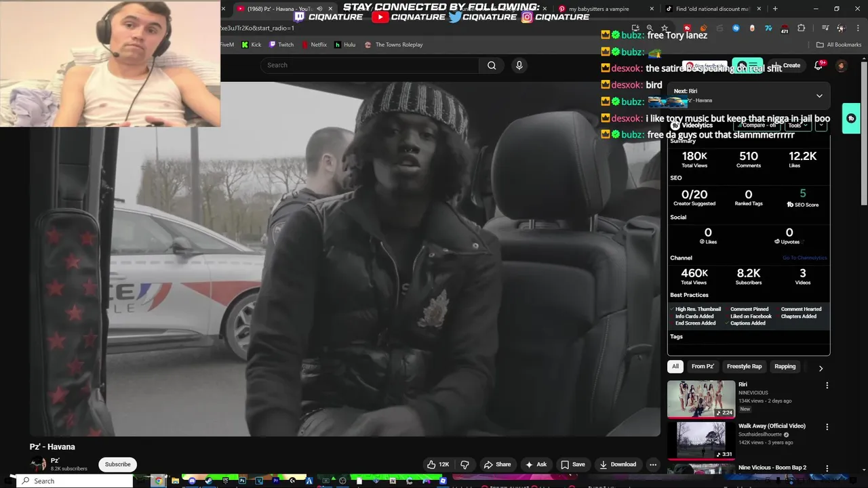Click the Share button
This screenshot has width=868, height=488.
coord(497,464)
